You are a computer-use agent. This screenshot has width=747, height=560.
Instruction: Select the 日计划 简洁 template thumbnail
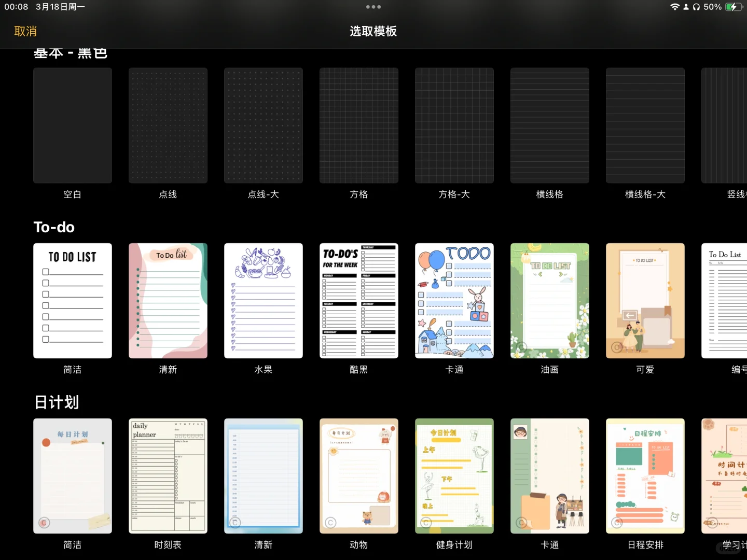73,476
